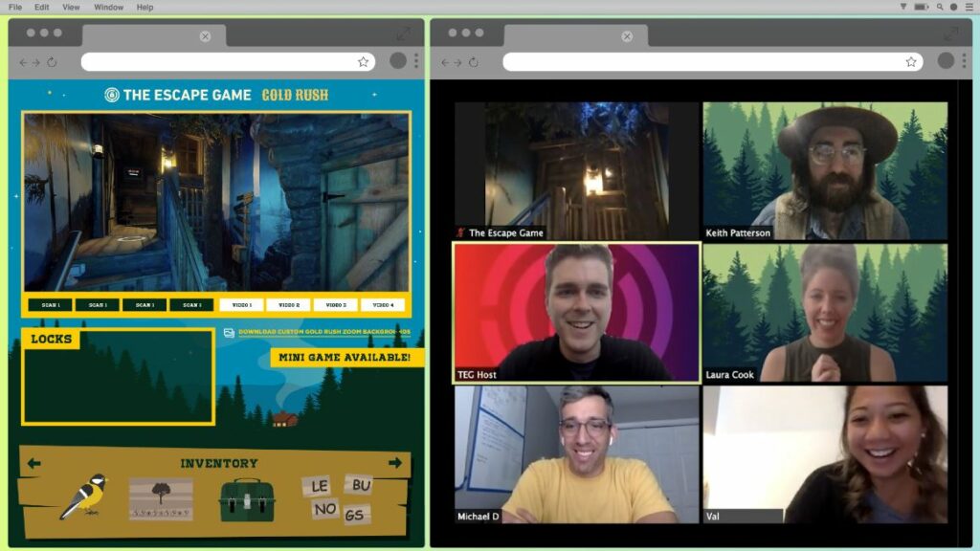Pick the BU letter tile in inventory
Screen dimensions: 980x551
point(360,484)
